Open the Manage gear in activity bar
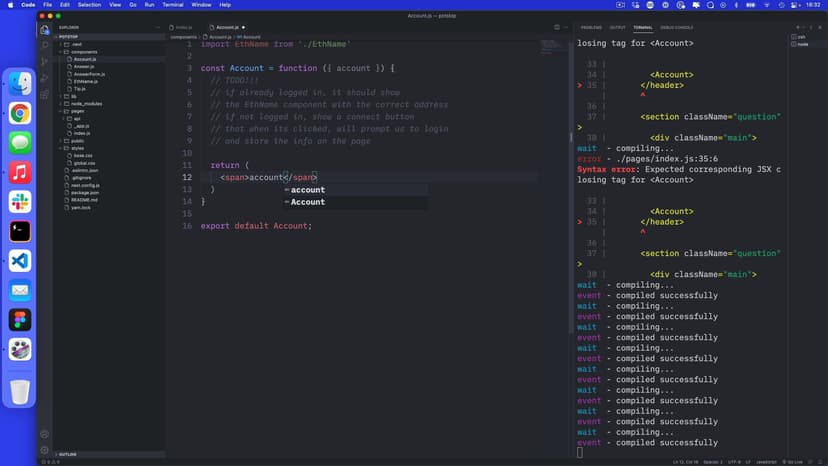This screenshot has width=828, height=466. point(45,449)
